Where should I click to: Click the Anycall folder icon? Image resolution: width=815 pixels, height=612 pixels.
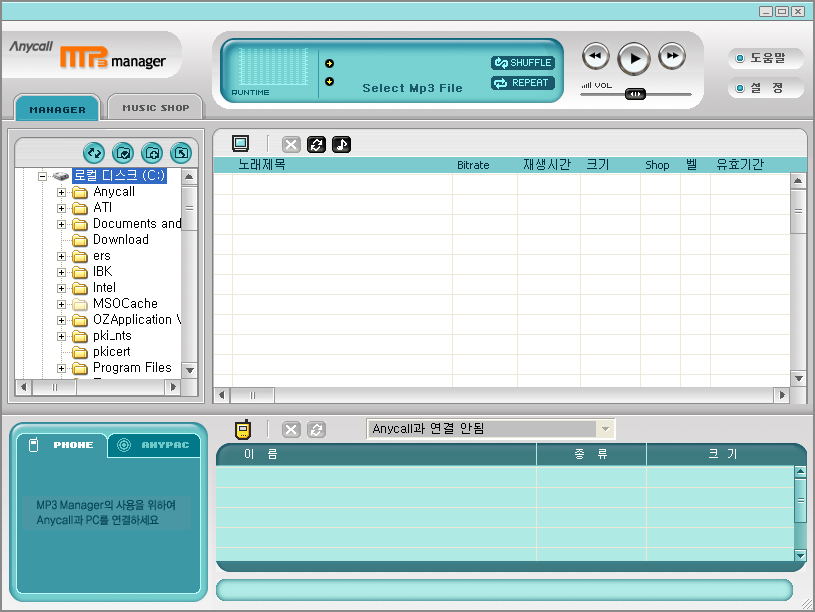[x=80, y=192]
